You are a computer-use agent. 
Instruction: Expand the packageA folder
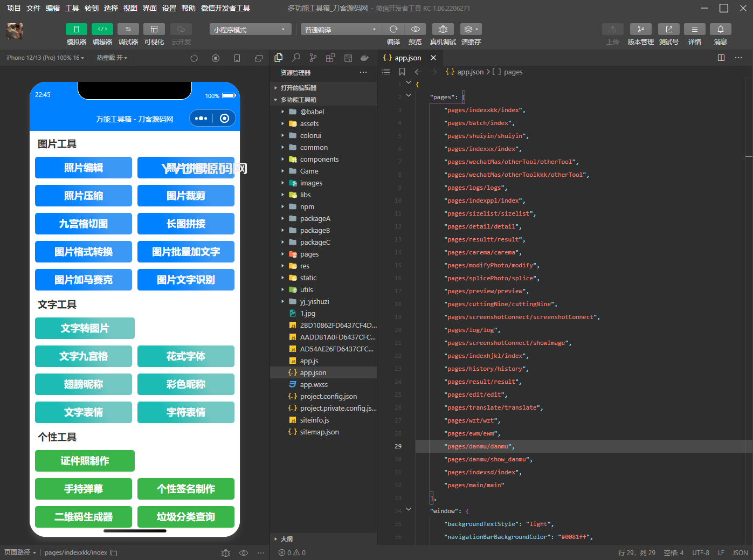click(x=315, y=218)
